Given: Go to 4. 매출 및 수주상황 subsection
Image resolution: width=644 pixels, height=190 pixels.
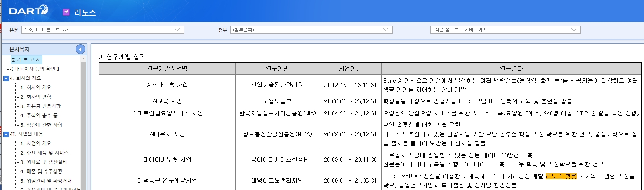Looking at the screenshot, I should pyautogui.click(x=41, y=171).
